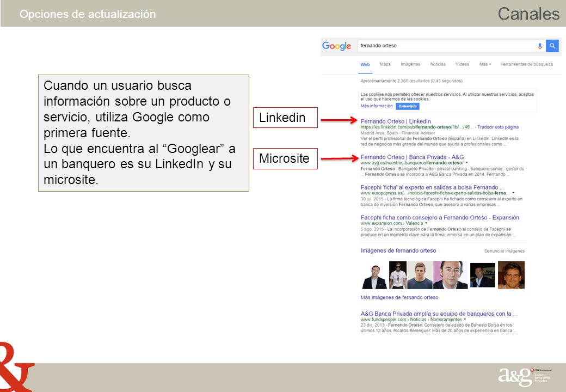
Task: Click the Entendido cookie button
Action: pos(408,106)
